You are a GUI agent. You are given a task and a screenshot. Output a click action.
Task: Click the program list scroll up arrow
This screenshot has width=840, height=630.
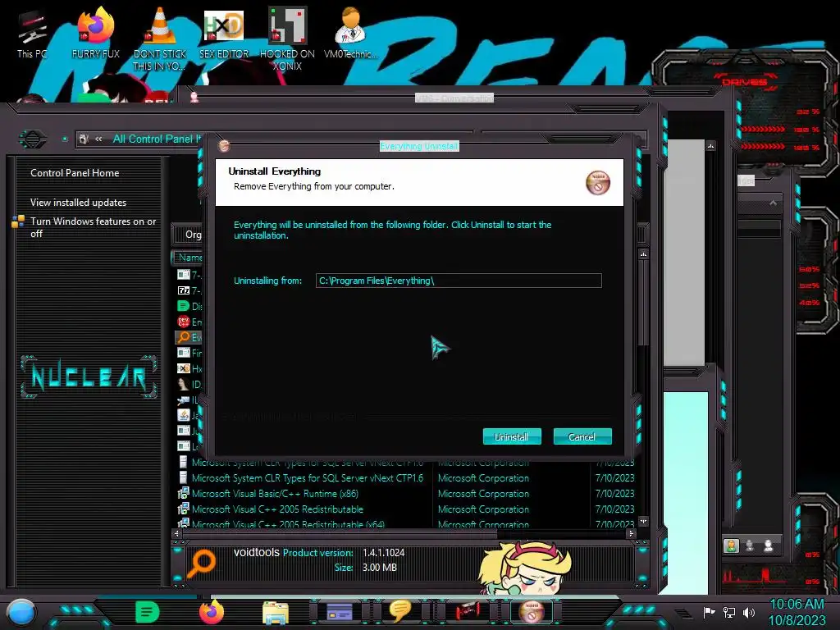click(643, 254)
